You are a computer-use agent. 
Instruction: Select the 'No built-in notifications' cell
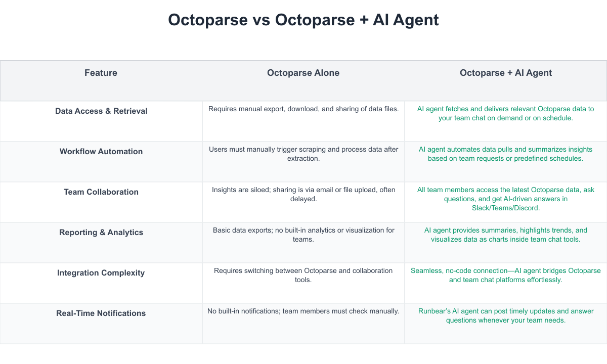pyautogui.click(x=303, y=311)
